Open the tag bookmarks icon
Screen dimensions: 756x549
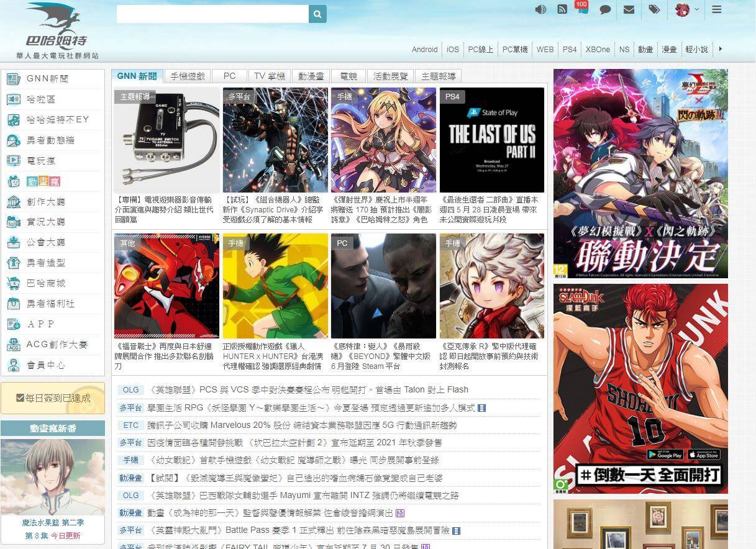(x=654, y=9)
